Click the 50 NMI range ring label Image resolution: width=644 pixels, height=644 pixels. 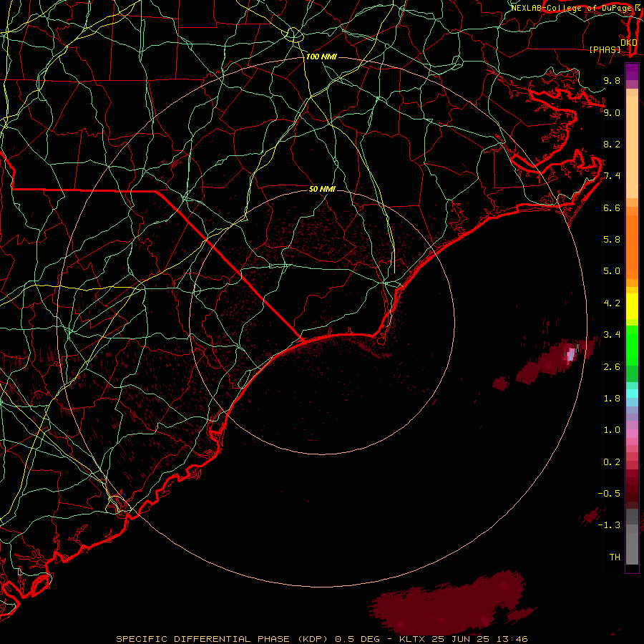(x=322, y=189)
